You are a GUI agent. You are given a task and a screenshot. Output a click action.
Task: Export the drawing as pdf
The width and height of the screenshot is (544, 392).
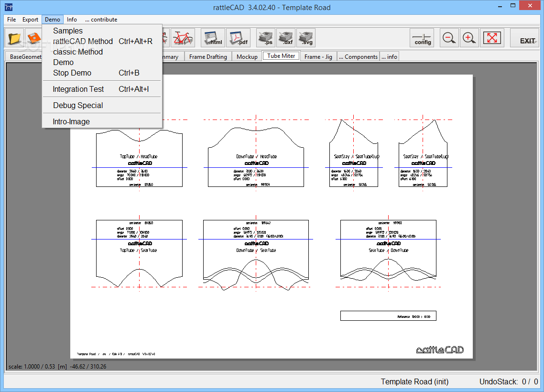tap(239, 38)
